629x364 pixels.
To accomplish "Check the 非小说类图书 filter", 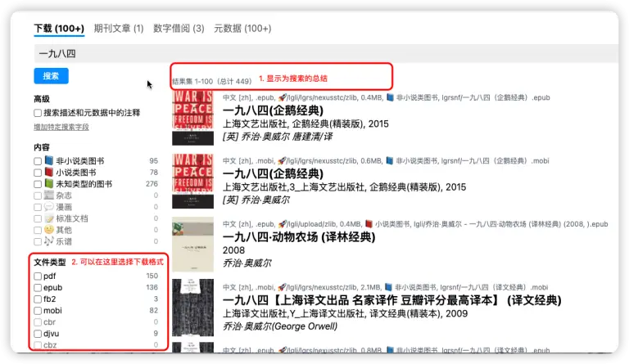I will [x=38, y=161].
